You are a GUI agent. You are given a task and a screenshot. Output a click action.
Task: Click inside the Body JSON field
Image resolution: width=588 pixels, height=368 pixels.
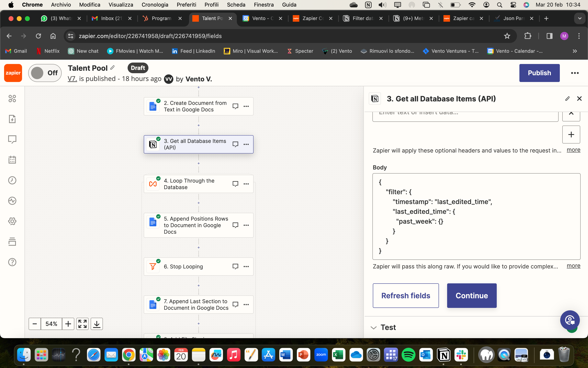tap(476, 216)
